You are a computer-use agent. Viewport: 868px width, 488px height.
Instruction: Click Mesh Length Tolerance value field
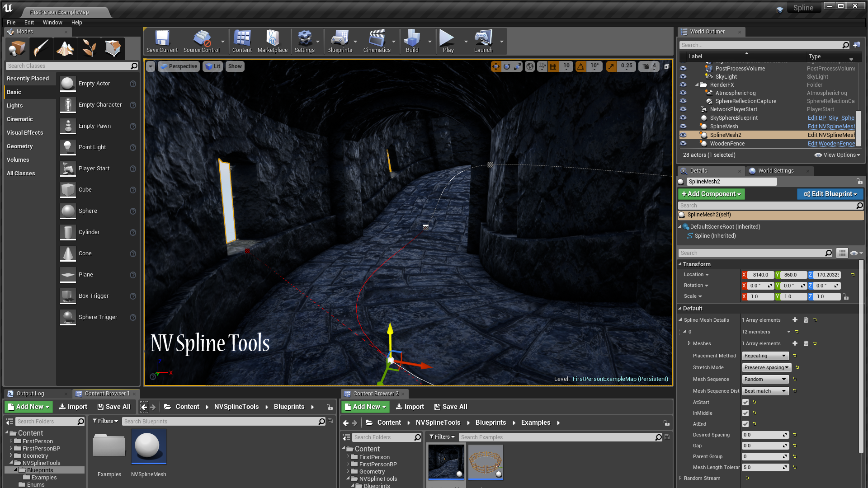click(x=765, y=467)
